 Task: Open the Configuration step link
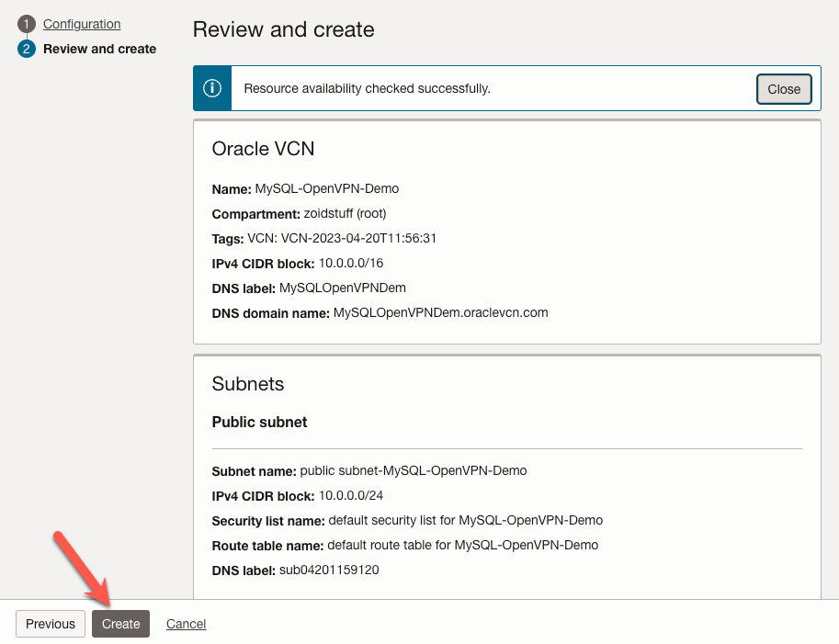pyautogui.click(x=82, y=24)
